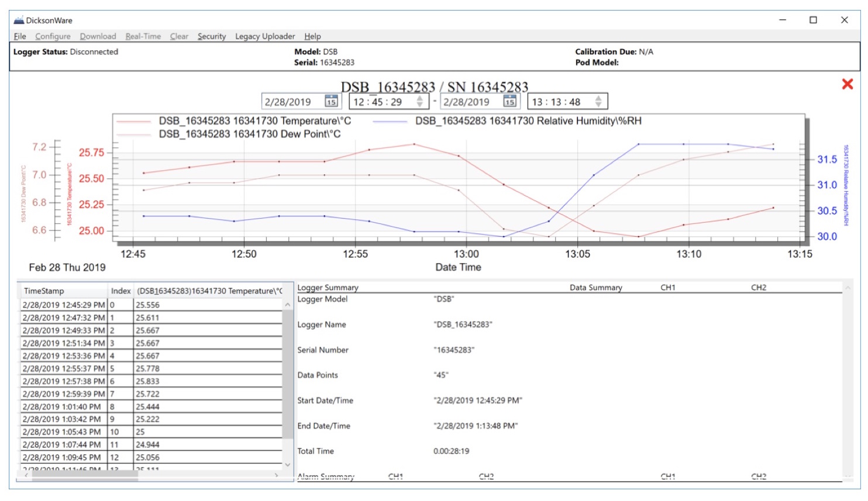The width and height of the screenshot is (868, 501).
Task: Click the start time spinner arrows
Action: point(419,102)
